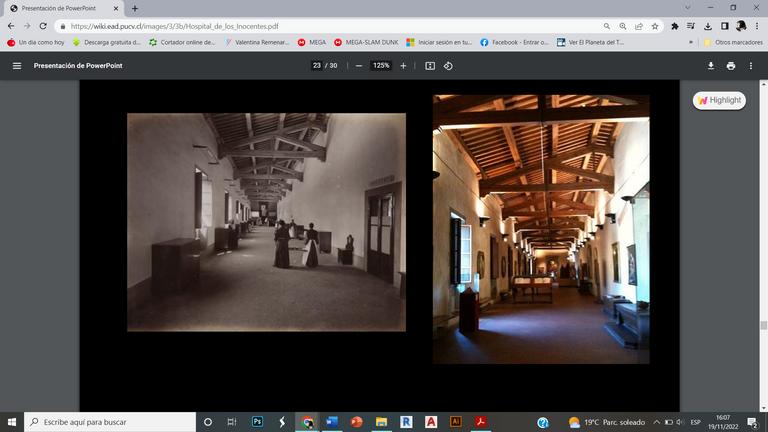Zoom out the PDF with minus button

pos(359,66)
